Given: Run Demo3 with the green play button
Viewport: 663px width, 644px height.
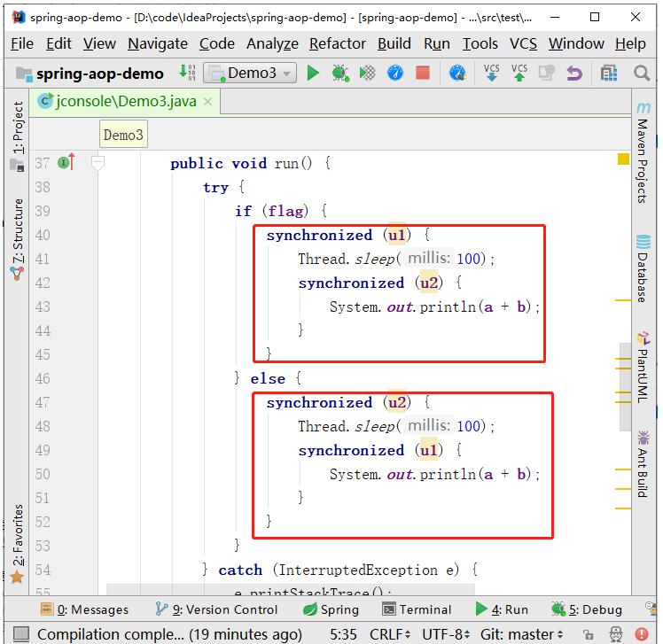Looking at the screenshot, I should [313, 74].
